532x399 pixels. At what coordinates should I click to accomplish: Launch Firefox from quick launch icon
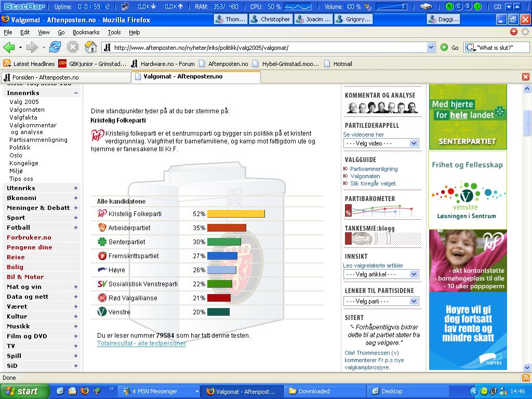(85, 391)
